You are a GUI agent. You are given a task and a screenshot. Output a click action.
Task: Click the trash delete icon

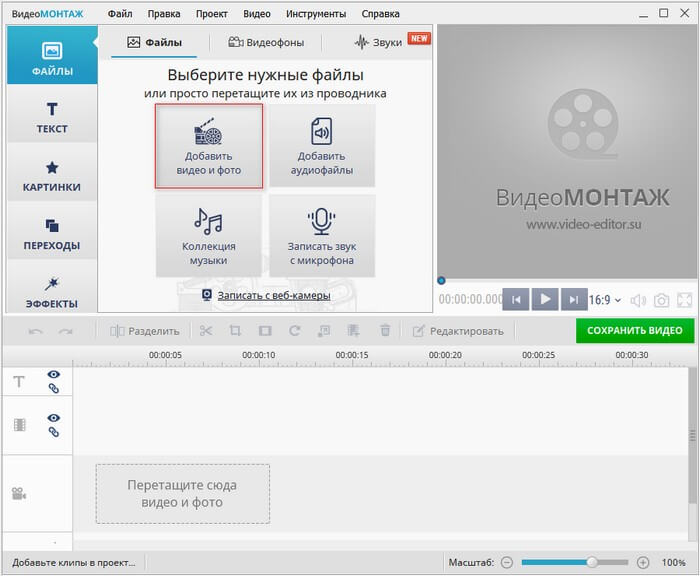pyautogui.click(x=385, y=331)
